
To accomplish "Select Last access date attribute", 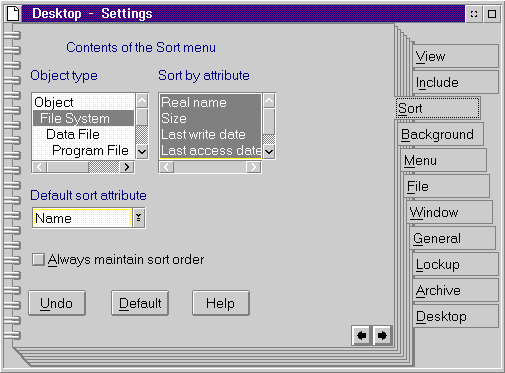I will (210, 150).
